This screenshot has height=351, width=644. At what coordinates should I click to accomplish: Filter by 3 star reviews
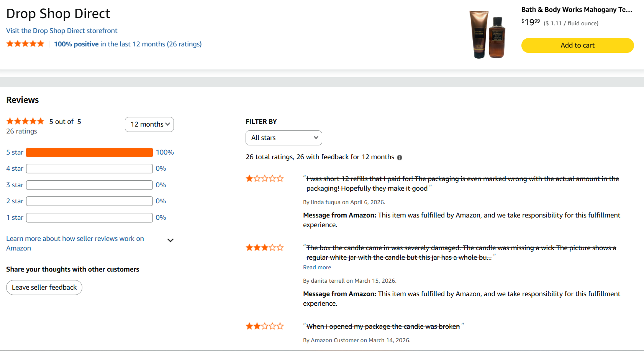[15, 185]
